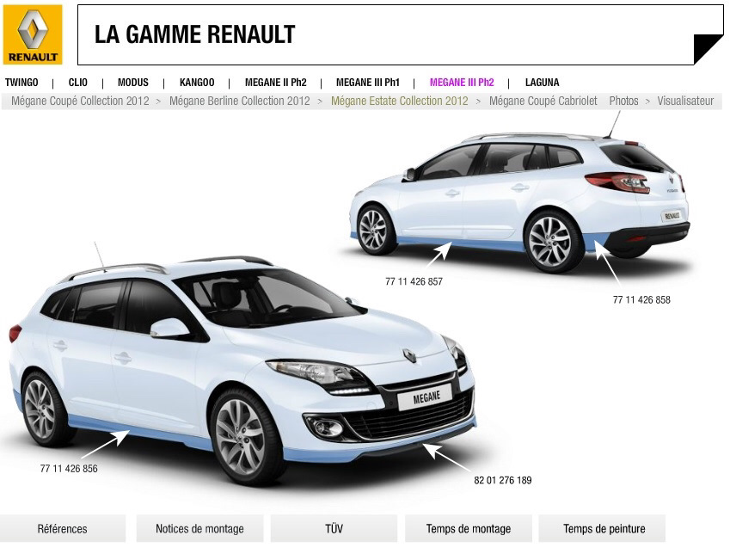Open the Visualisateur link
This screenshot has height=560, width=730.
pyautogui.click(x=685, y=101)
